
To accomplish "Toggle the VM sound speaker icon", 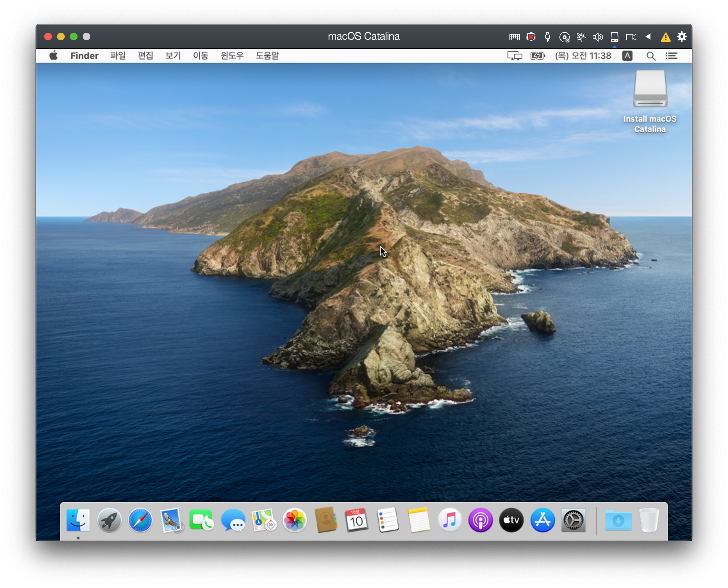I will point(598,37).
